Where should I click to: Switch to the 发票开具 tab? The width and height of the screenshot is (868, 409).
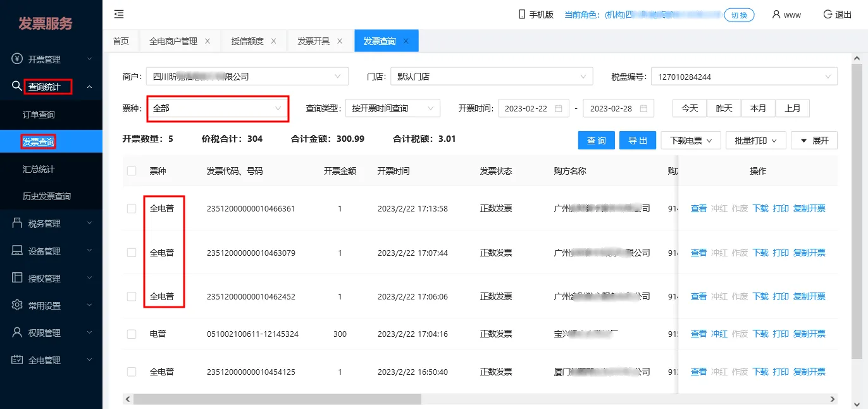point(313,41)
